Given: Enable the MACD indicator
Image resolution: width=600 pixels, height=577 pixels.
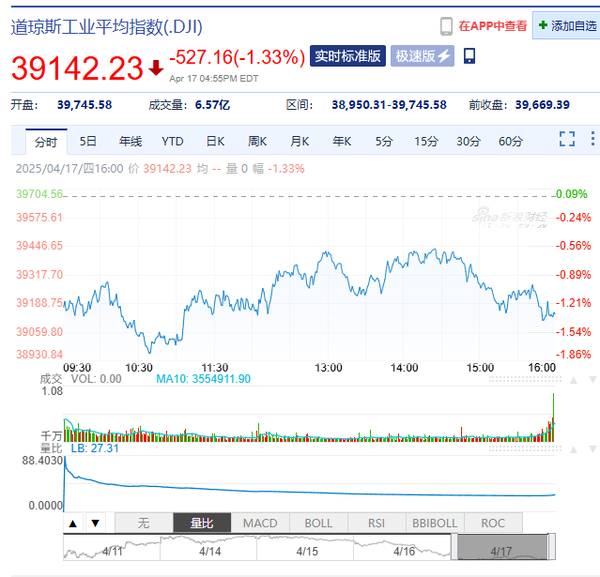Looking at the screenshot, I should click(260, 523).
